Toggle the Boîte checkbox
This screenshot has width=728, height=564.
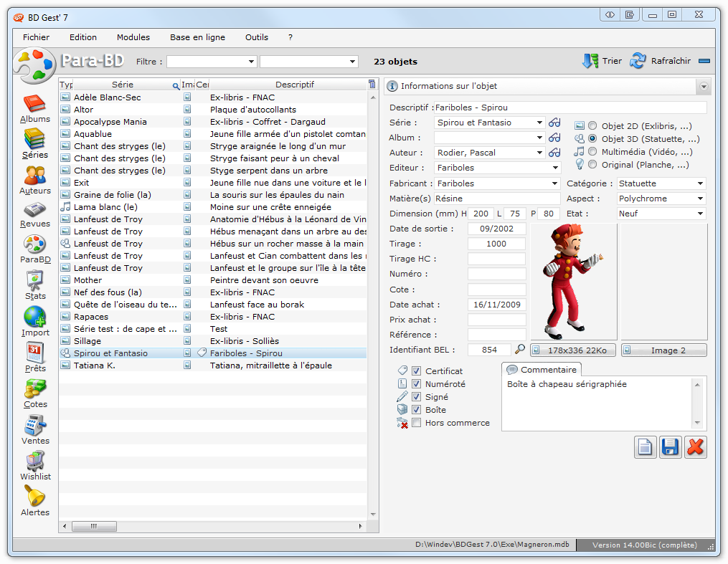417,410
